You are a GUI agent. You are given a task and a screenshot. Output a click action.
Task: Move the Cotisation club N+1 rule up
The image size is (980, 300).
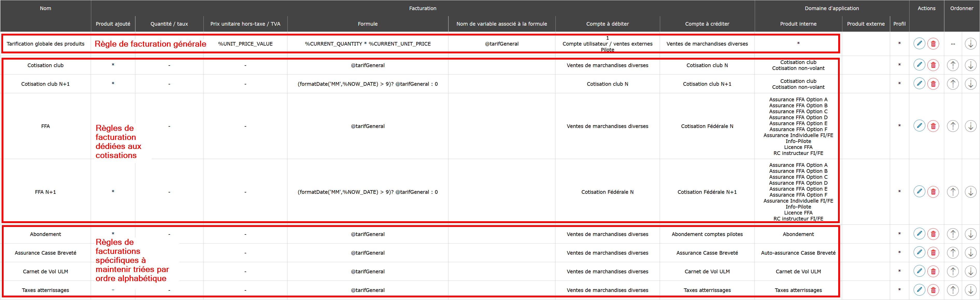(x=953, y=84)
